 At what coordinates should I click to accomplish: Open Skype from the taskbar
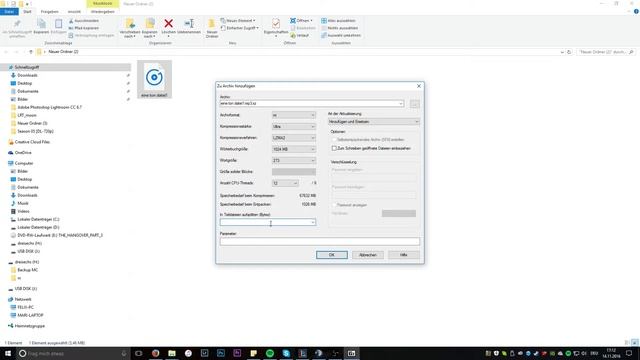click(x=286, y=353)
